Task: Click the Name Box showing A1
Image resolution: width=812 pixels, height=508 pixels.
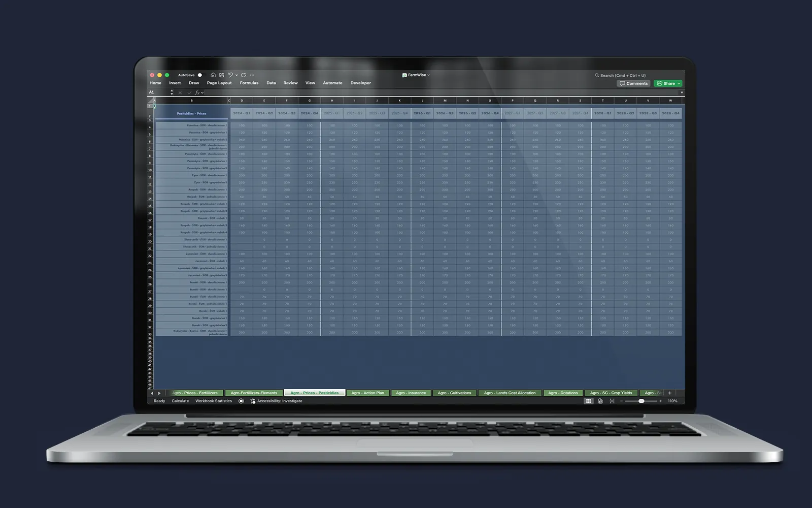Action: pos(158,92)
